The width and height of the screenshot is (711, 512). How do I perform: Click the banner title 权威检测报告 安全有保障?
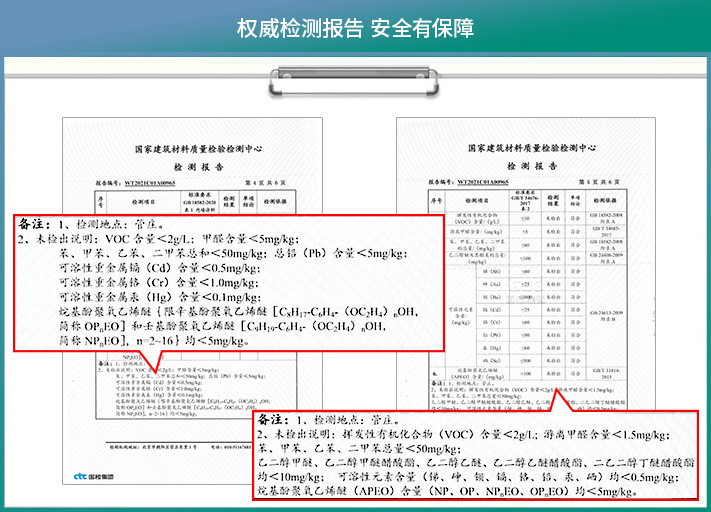355,27
